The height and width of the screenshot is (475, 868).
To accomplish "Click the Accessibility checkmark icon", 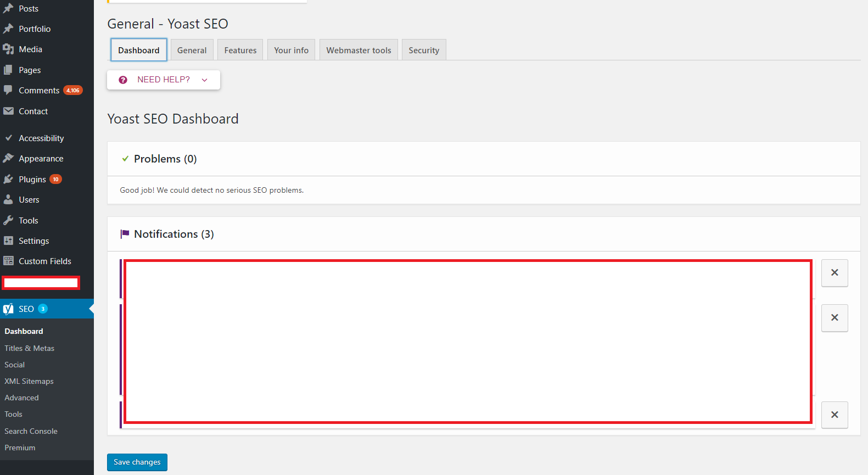I will tap(8, 138).
